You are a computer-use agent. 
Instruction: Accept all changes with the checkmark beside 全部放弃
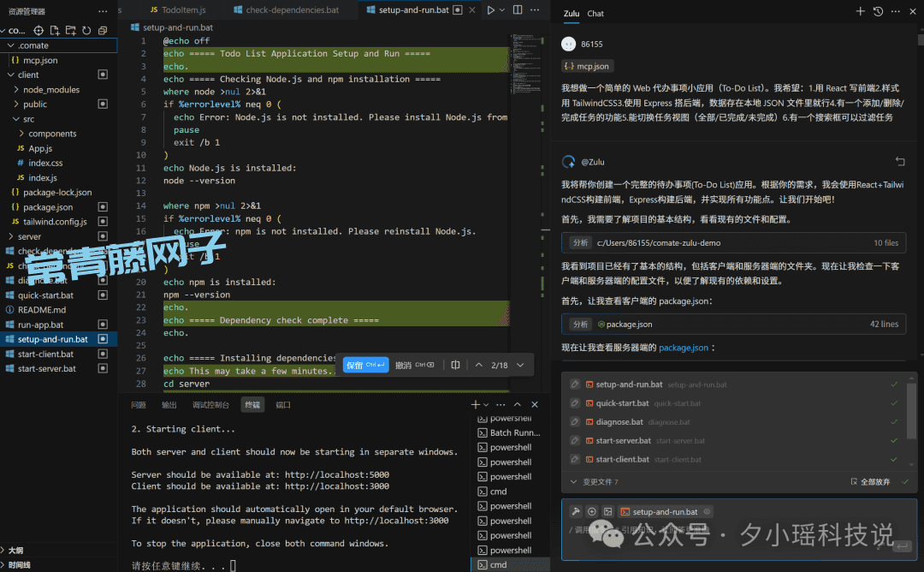click(904, 482)
